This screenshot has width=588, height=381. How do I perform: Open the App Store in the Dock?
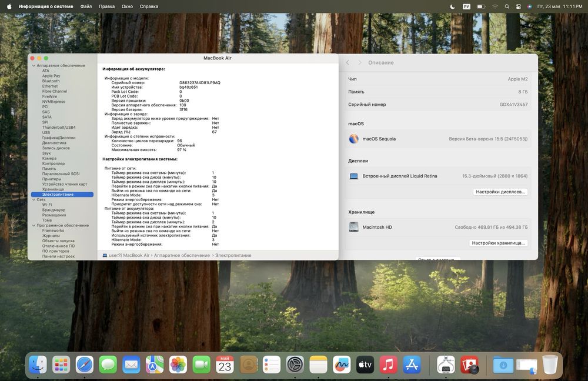(412, 365)
